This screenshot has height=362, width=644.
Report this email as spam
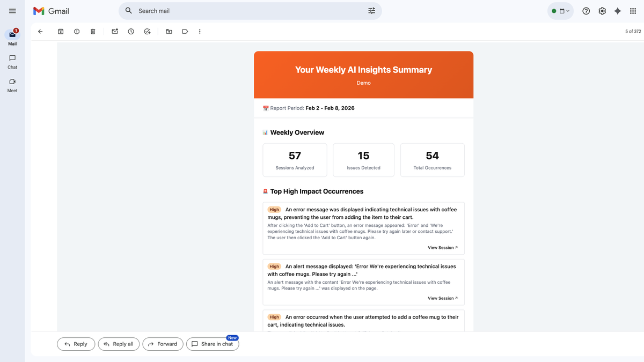(x=77, y=32)
